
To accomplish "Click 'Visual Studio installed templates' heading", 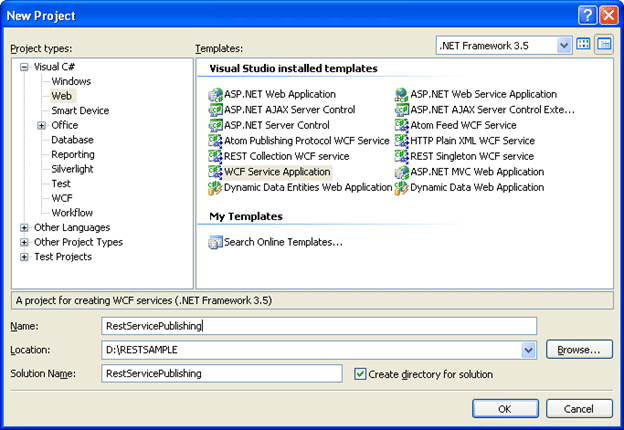I will pyautogui.click(x=293, y=68).
